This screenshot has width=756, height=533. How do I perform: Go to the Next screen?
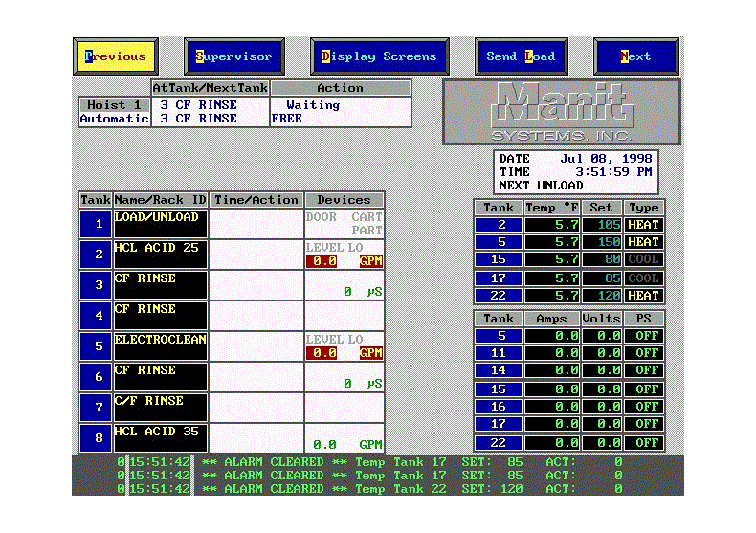[x=635, y=56]
